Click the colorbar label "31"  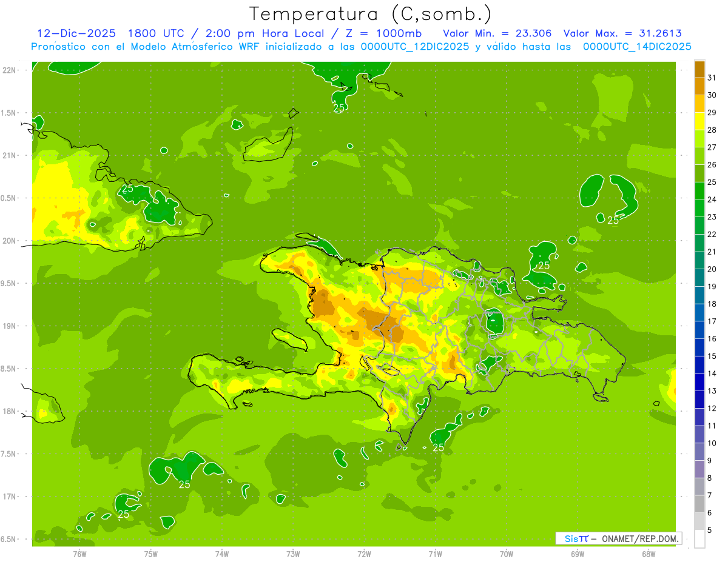(712, 78)
